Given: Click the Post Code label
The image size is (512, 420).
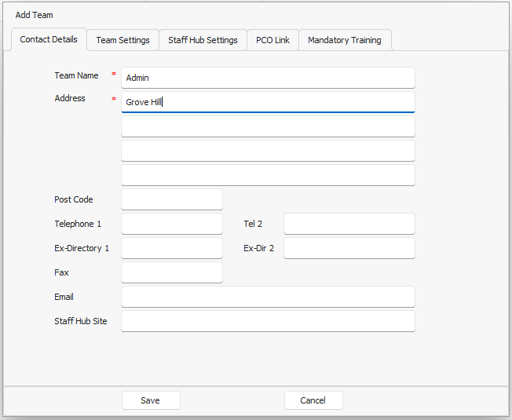Looking at the screenshot, I should (74, 199).
